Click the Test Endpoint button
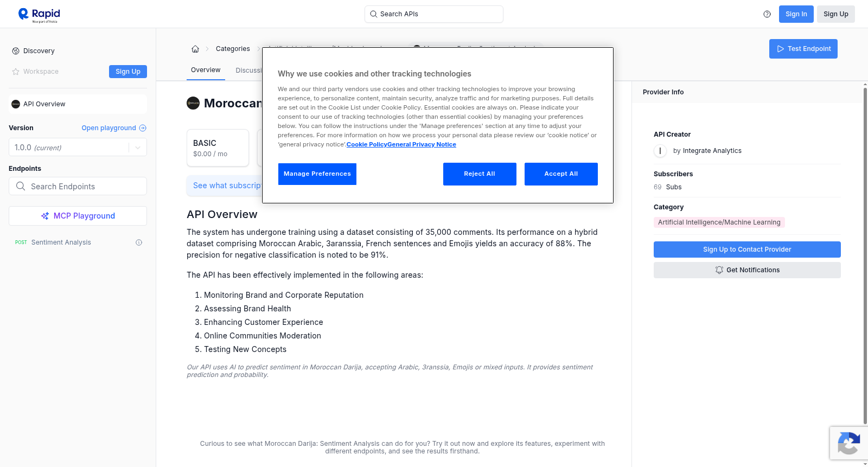 tap(803, 49)
